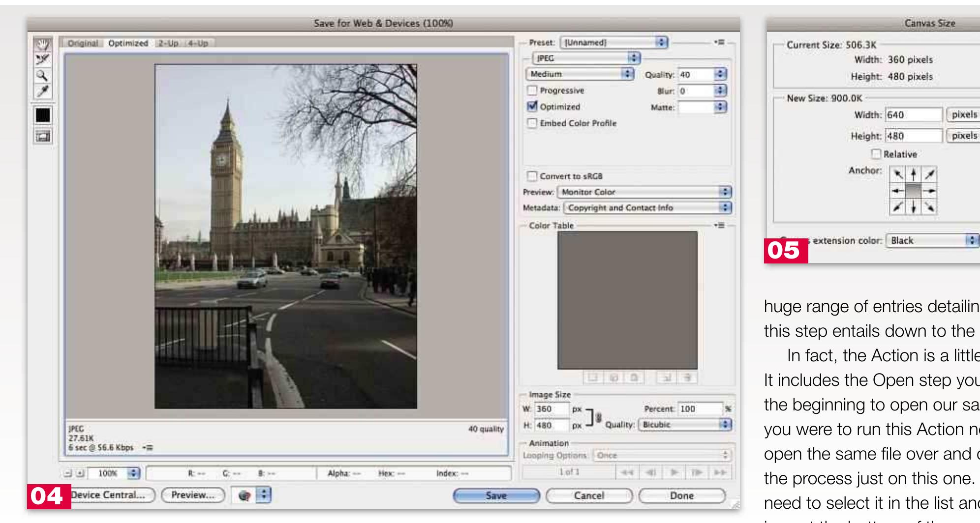Screen dimensions: 980x523
Task: Toggle slices visibility icon
Action: 43,136
